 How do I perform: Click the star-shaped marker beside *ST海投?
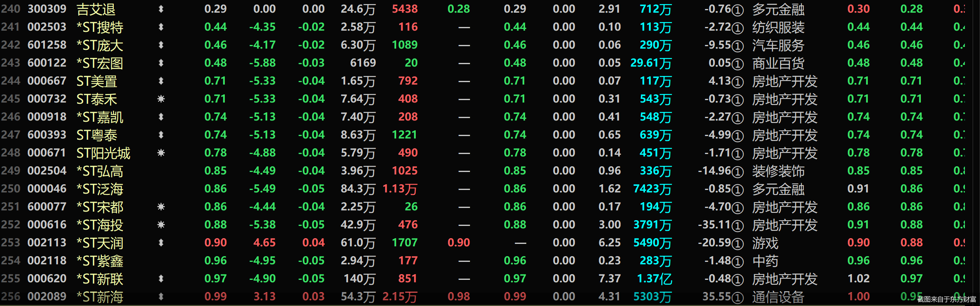pyautogui.click(x=161, y=225)
